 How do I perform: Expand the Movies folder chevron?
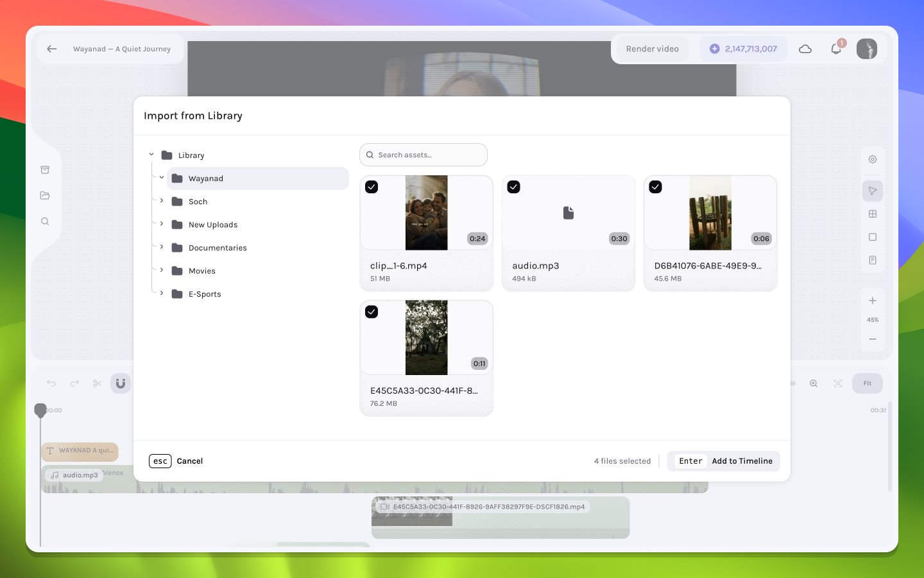(x=162, y=270)
